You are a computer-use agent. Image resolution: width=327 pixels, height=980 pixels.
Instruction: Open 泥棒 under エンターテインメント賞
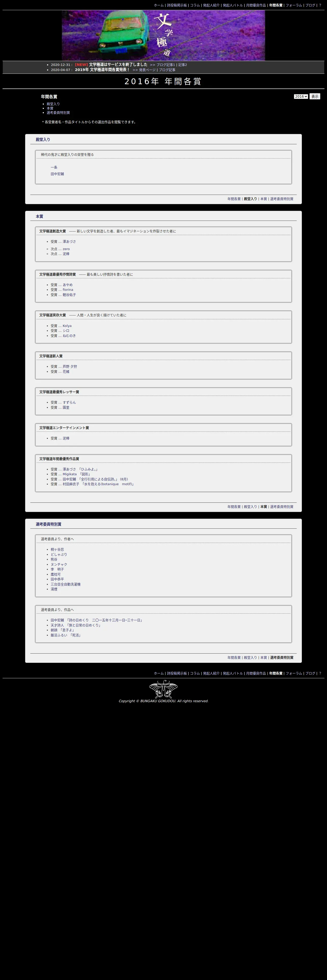point(66,438)
